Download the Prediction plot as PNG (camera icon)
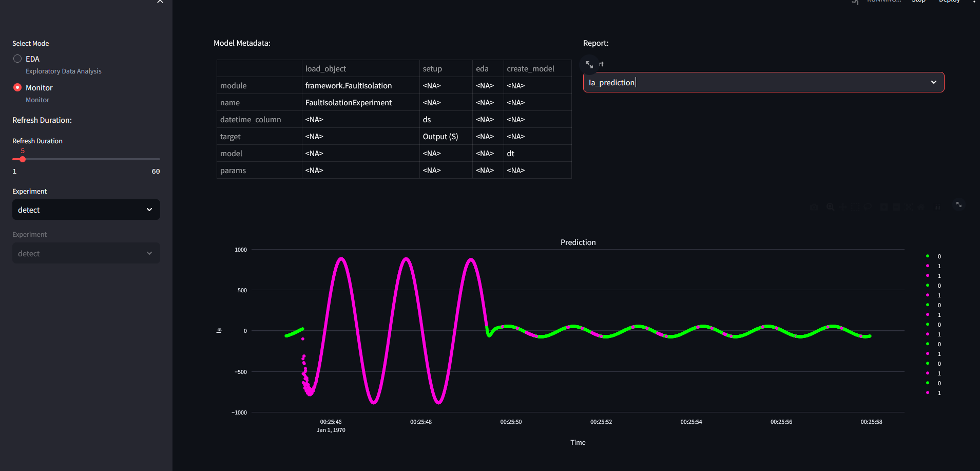The width and height of the screenshot is (980, 471). 814,207
